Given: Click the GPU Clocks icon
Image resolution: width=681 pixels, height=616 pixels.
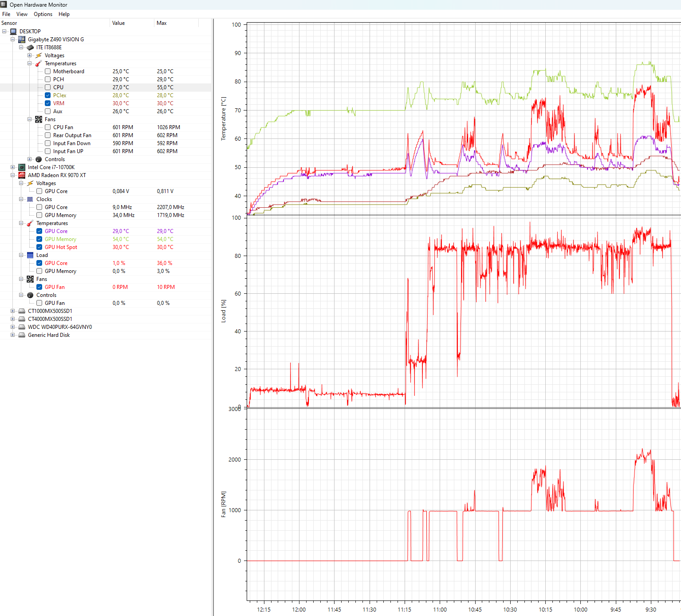Looking at the screenshot, I should [x=30, y=199].
